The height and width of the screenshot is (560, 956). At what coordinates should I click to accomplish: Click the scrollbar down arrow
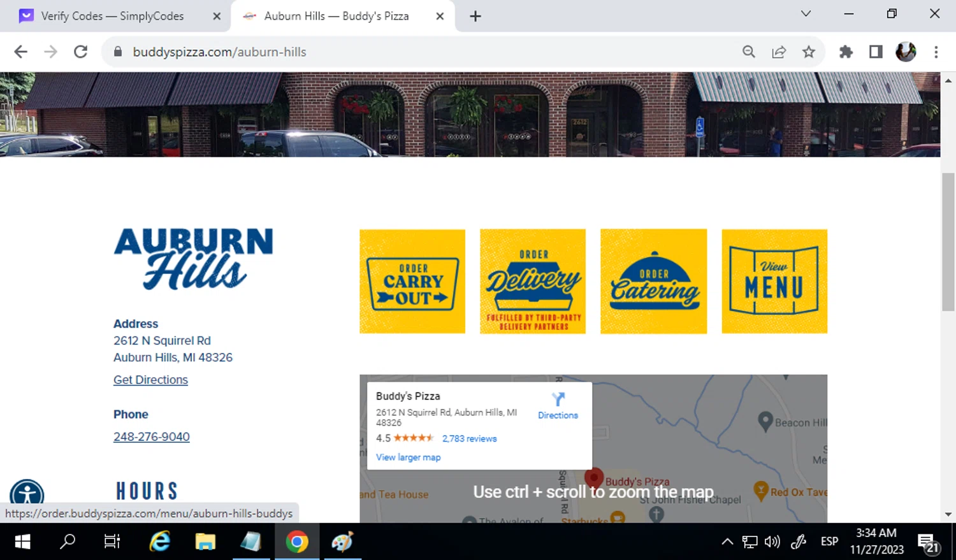click(948, 514)
